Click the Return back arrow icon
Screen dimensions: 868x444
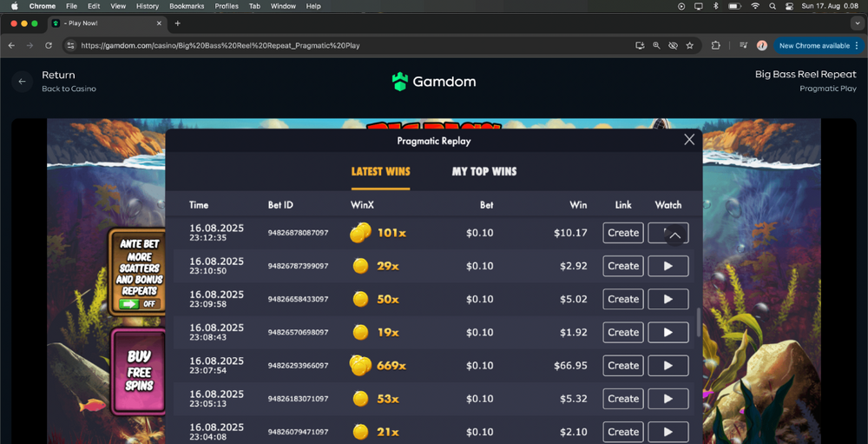click(x=23, y=82)
